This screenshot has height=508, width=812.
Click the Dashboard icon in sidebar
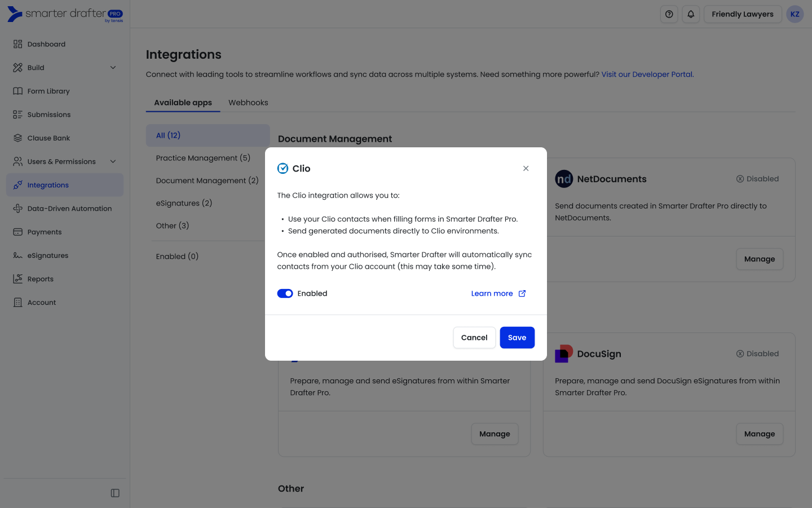click(x=18, y=44)
